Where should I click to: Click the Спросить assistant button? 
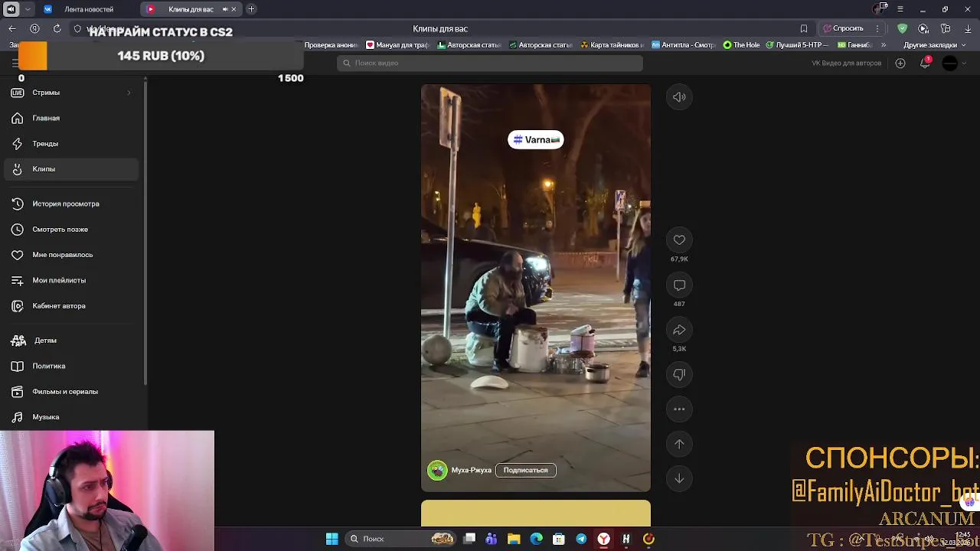click(x=843, y=28)
